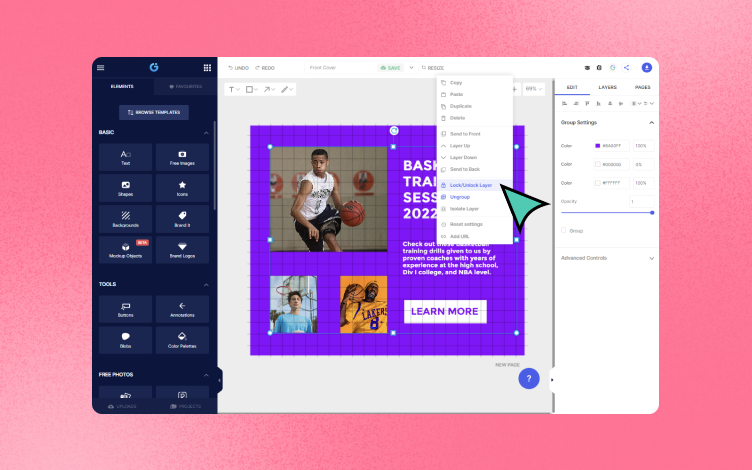This screenshot has width=752, height=470.
Task: Open the Icons star card
Action: click(x=182, y=188)
